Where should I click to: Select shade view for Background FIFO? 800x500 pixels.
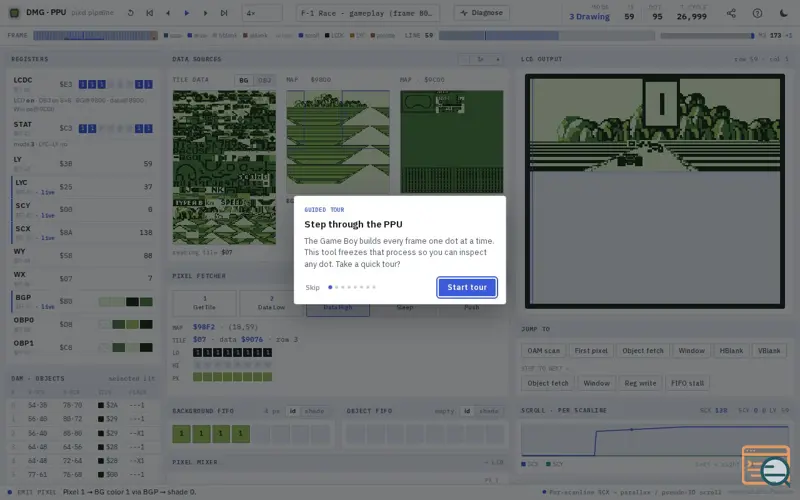[x=314, y=411]
